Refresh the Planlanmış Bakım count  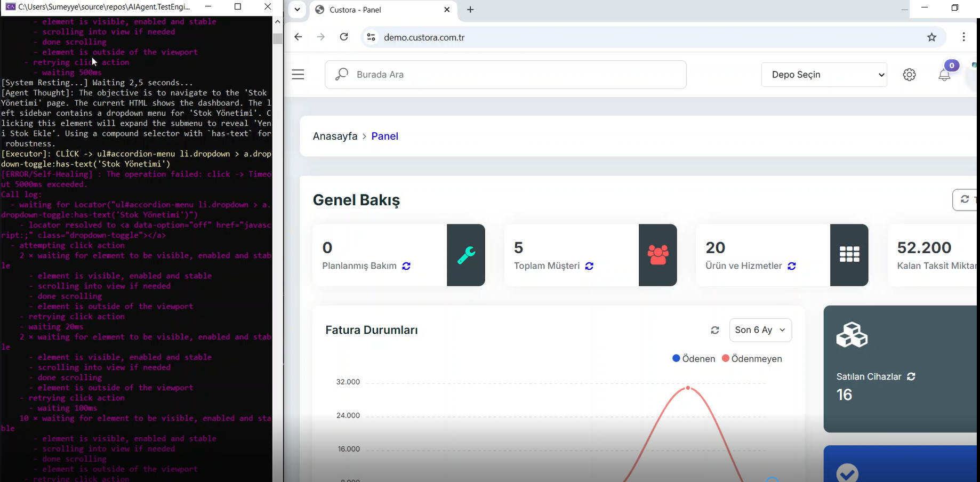[406, 266]
